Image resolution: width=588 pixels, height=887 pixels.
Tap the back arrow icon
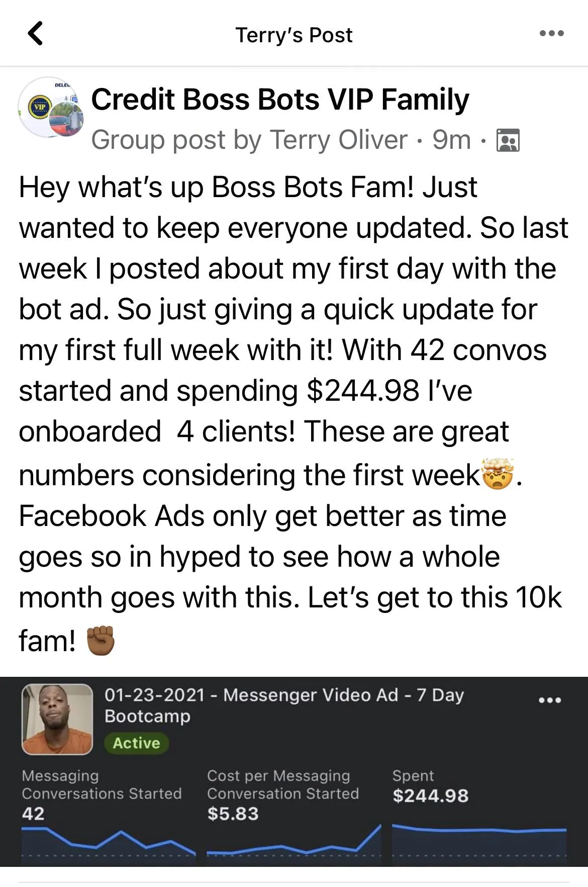pos(35,34)
